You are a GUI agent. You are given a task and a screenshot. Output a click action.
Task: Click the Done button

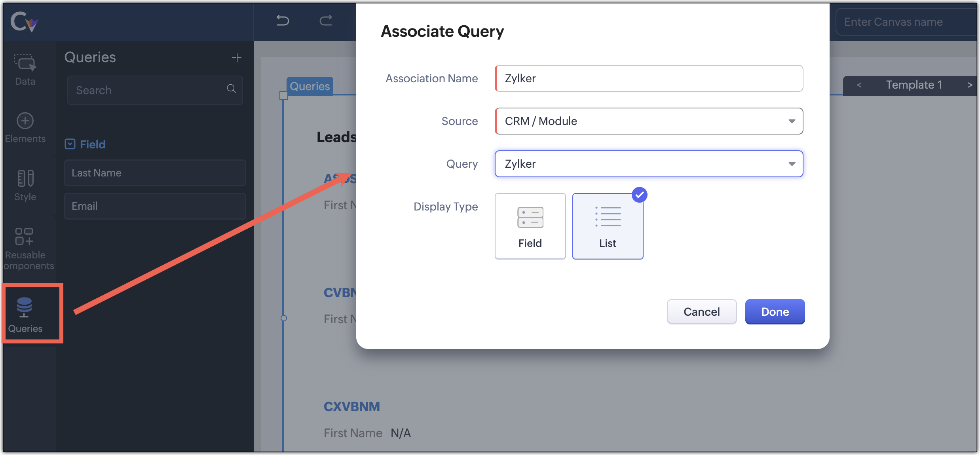[x=775, y=312]
